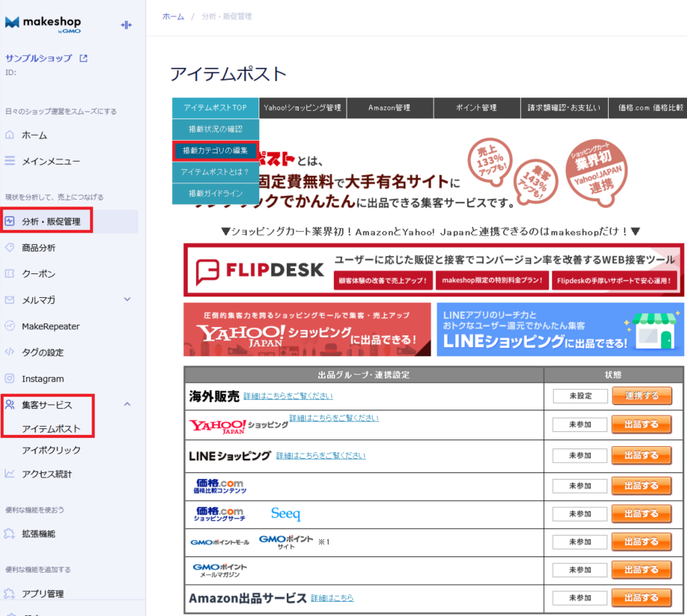Click 出品する for 価格.com 価格比較コンテンツ row

[x=642, y=486]
